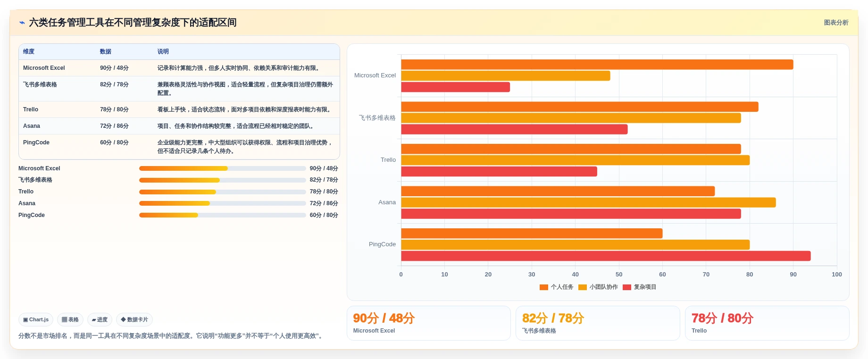Select the 数据 column header
The width and height of the screenshot is (868, 359).
click(x=106, y=51)
